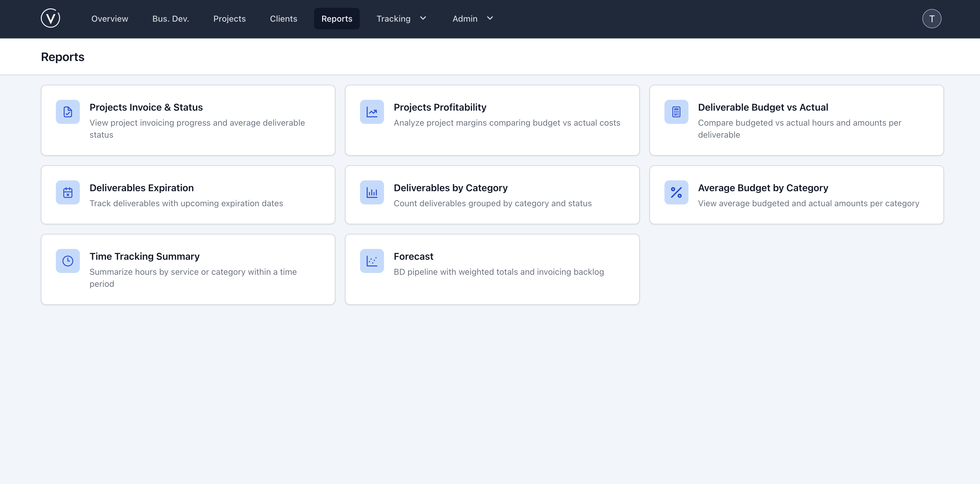Click the Projects Invoice & Status document icon
This screenshot has width=980, height=484.
67,112
